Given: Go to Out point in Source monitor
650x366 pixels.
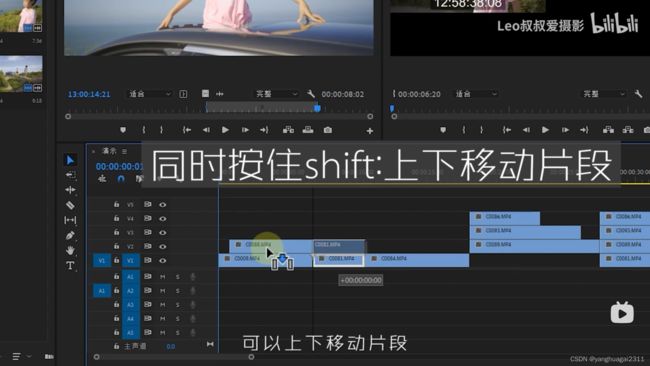Looking at the screenshot, I should (264, 130).
